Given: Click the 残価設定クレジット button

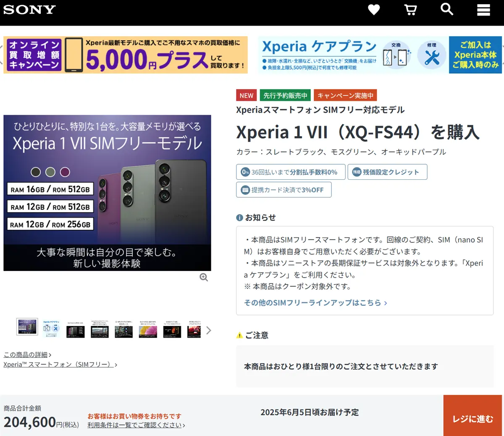Looking at the screenshot, I should [387, 172].
